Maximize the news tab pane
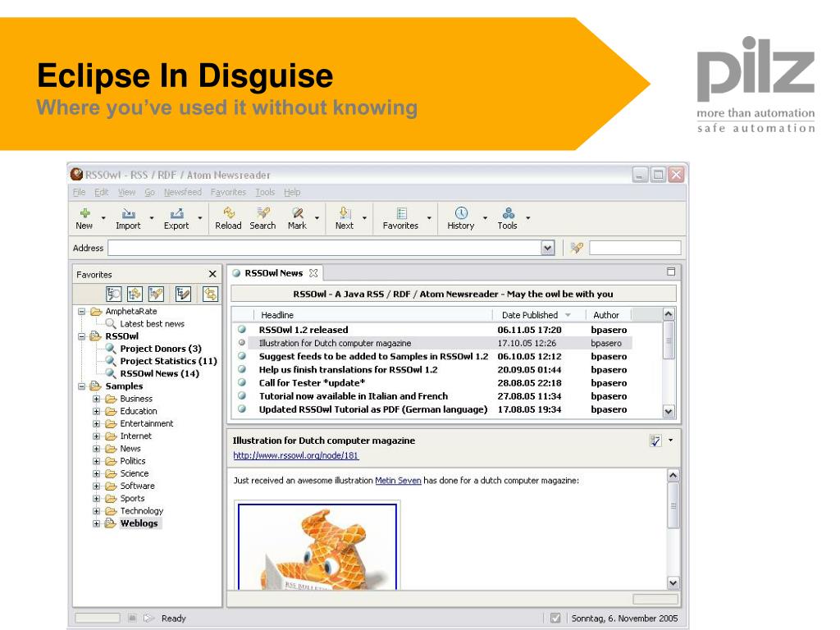This screenshot has width=840, height=630. coord(671,272)
